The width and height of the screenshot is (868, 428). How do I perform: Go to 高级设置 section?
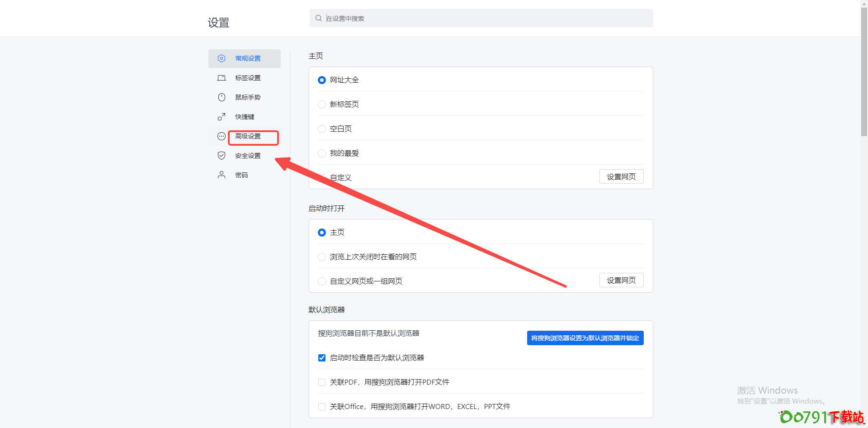tap(245, 136)
